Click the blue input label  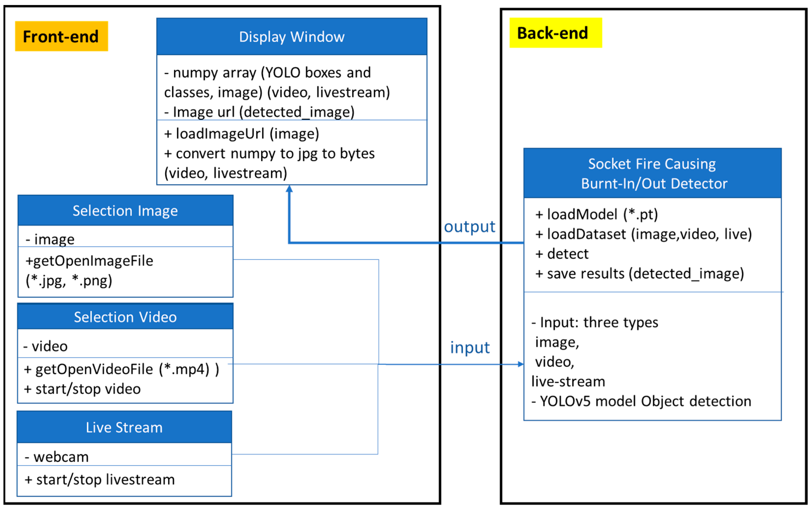[470, 348]
